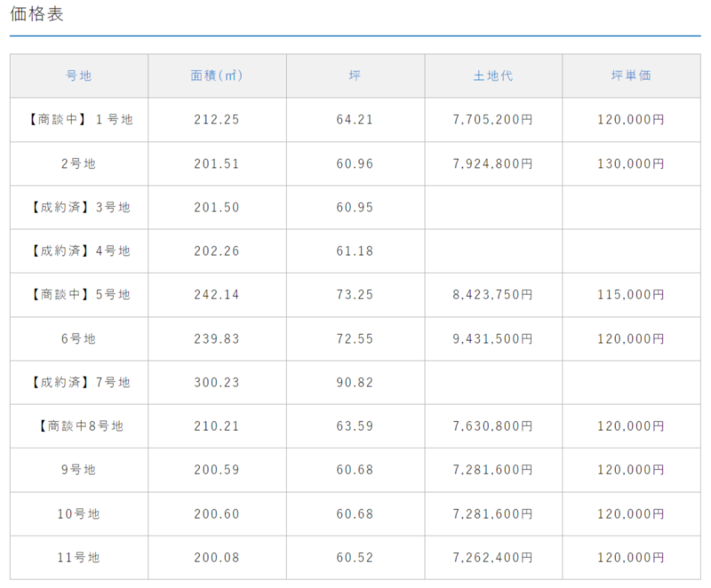Image resolution: width=711 pixels, height=588 pixels.
Task: Click the 10号地 lot cell
Action: [x=79, y=514]
